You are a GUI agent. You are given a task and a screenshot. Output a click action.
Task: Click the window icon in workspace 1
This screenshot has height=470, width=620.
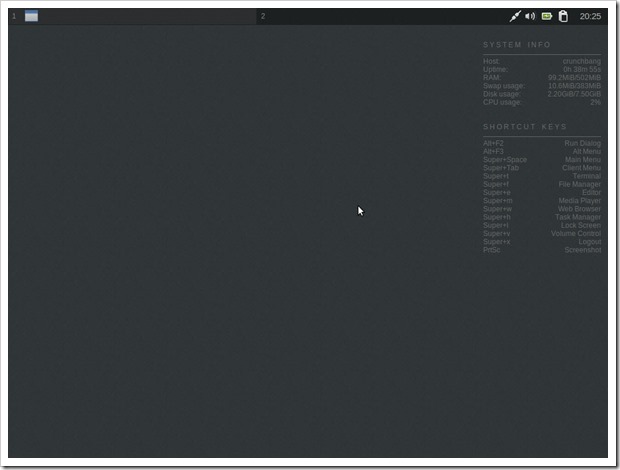coord(31,16)
